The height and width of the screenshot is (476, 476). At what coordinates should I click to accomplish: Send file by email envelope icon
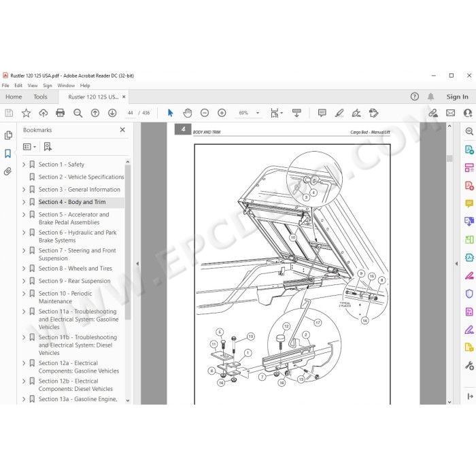point(450,113)
